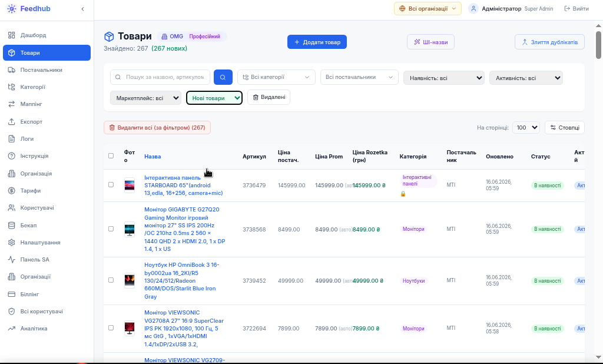Screen dimensions: 603x364
Task: Click the Панель SA pulse icon
Action: [12, 259]
